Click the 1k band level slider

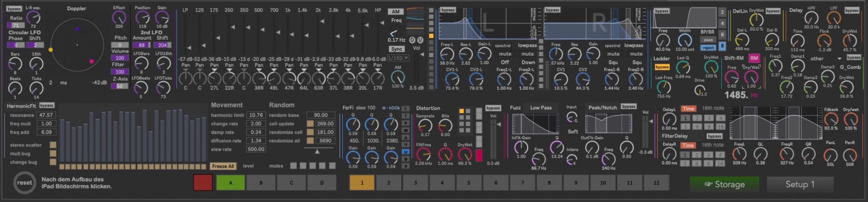[288, 35]
